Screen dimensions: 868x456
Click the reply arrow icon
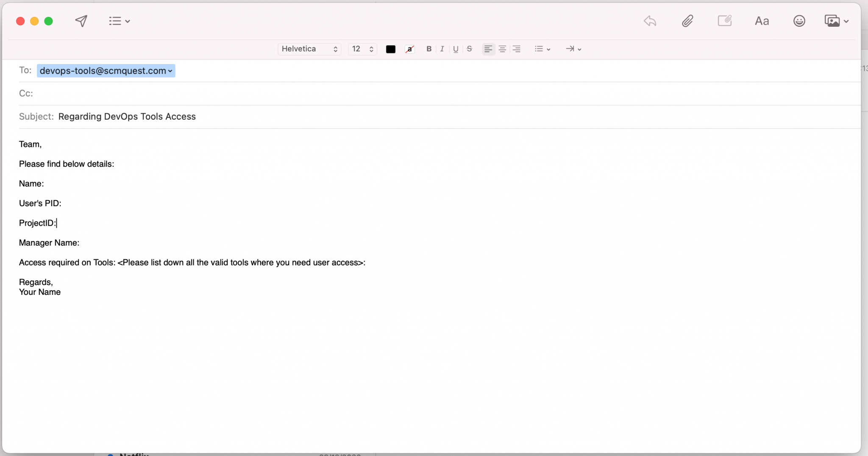point(650,21)
